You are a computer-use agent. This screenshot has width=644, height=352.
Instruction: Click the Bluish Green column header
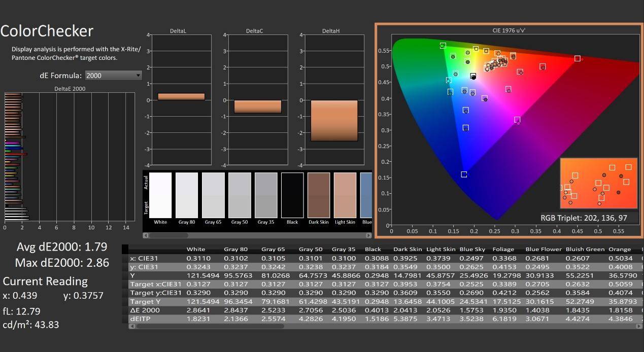click(x=585, y=249)
